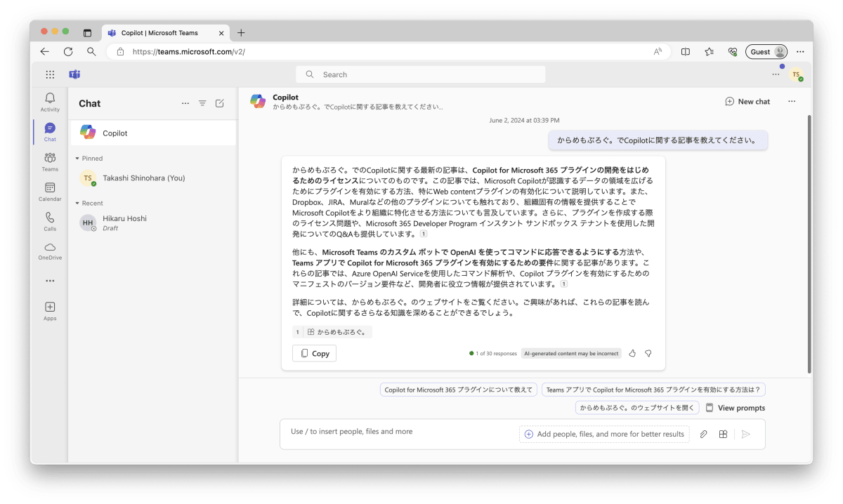Screen dimensions: 843x504
Task: Switch to Copilot | Microsoft Teams tab
Action: click(166, 33)
